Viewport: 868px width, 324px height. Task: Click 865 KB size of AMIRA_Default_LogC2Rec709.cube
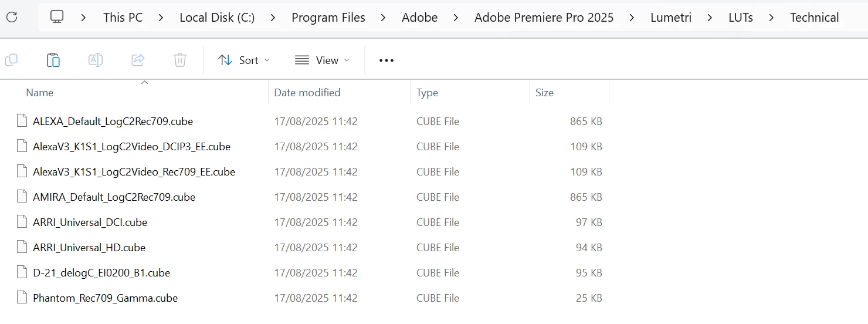click(x=586, y=197)
